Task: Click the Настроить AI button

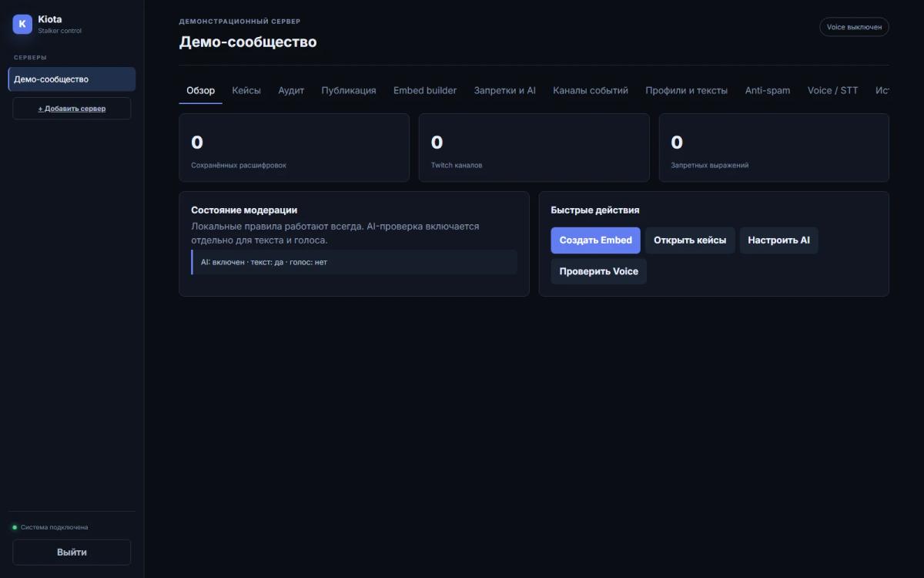Action: (778, 240)
